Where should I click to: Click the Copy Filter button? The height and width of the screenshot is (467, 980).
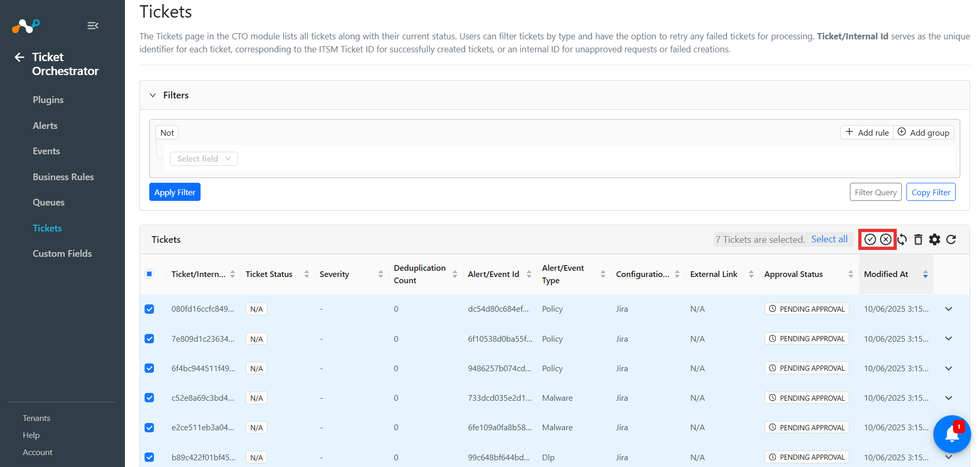point(931,192)
